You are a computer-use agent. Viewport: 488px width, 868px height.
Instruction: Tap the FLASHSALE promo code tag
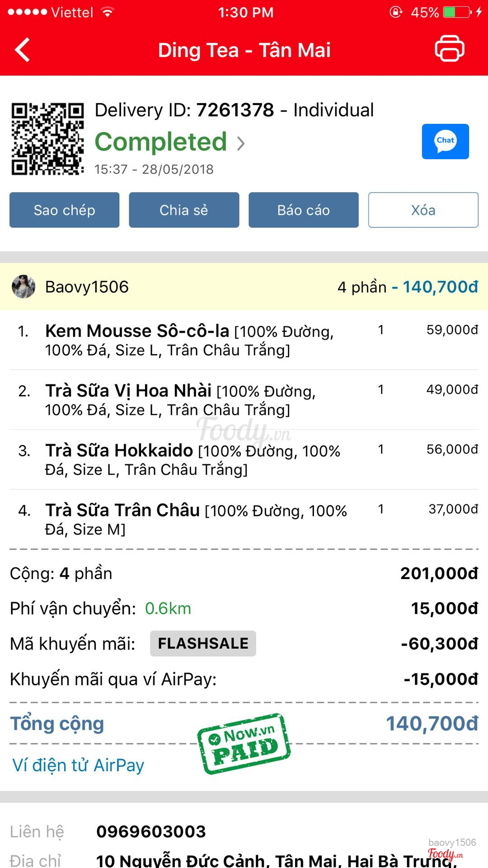click(203, 643)
